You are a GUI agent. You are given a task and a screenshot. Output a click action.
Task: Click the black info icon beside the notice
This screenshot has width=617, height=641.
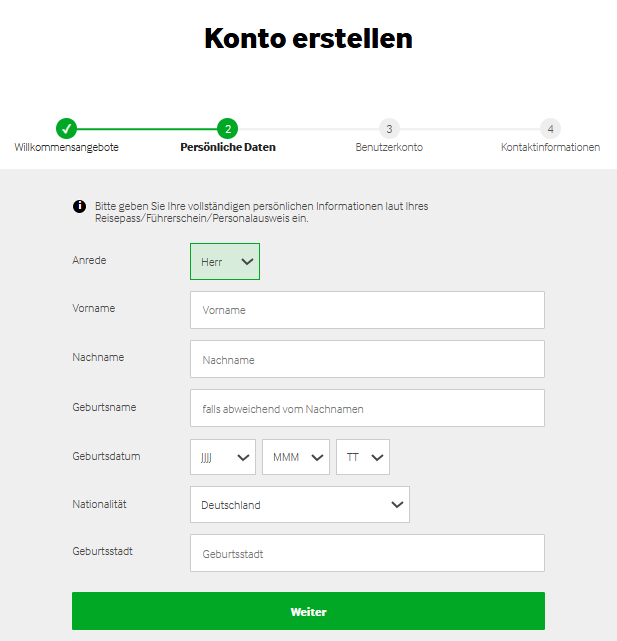click(x=79, y=206)
